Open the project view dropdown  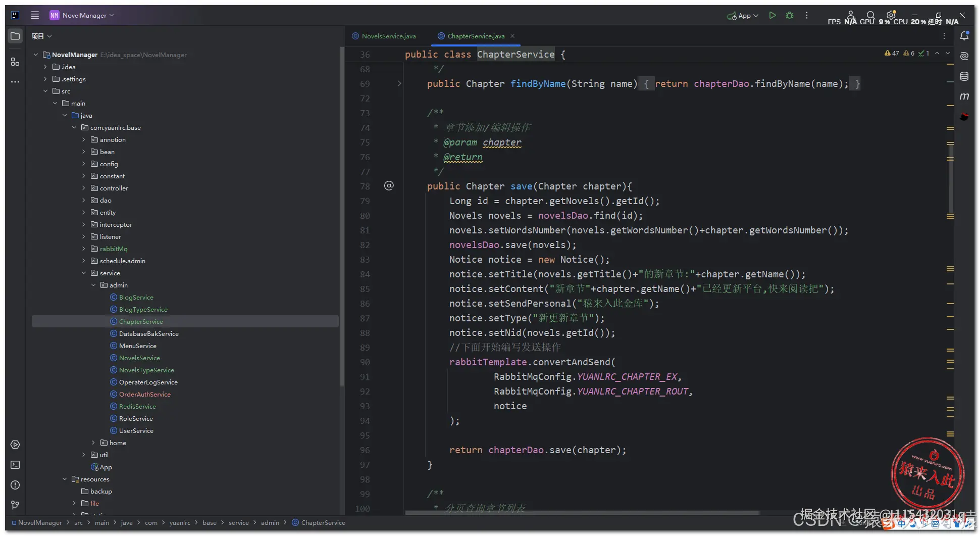(42, 36)
